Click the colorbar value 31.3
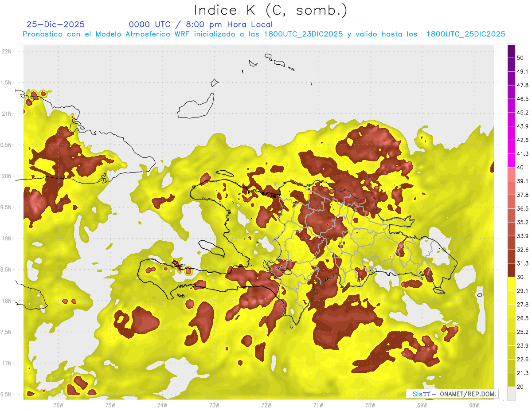This screenshot has height=411, width=532. 523,263
